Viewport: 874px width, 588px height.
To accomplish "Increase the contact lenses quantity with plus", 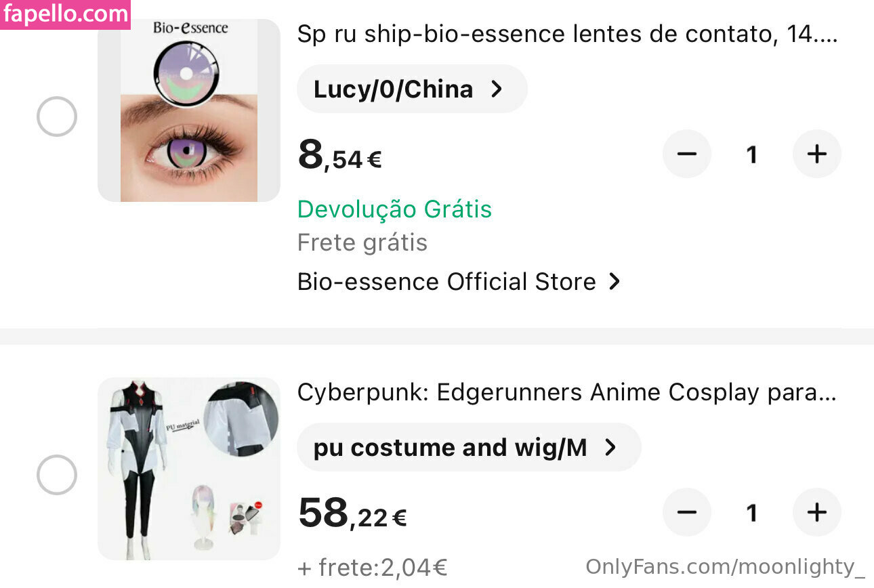I will (817, 154).
